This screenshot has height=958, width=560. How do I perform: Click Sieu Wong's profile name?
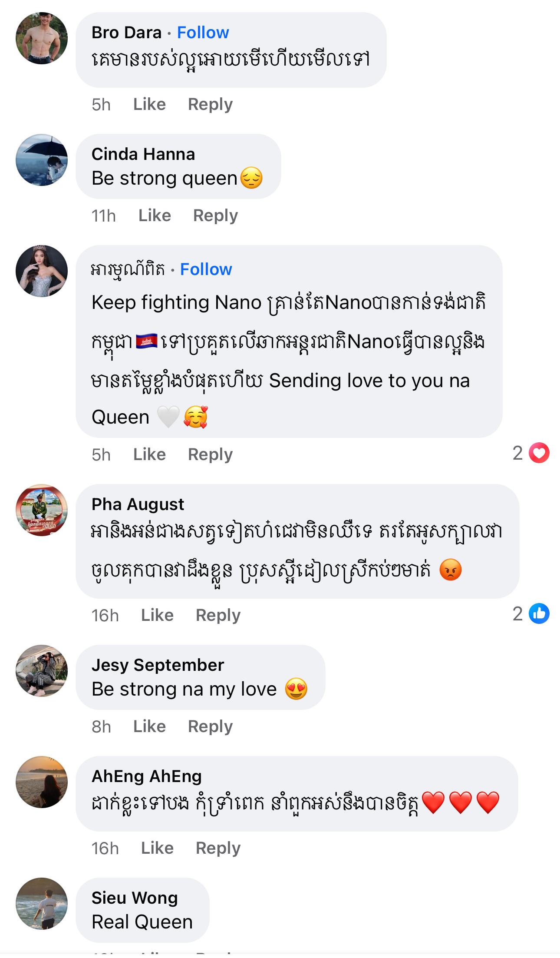(x=135, y=898)
